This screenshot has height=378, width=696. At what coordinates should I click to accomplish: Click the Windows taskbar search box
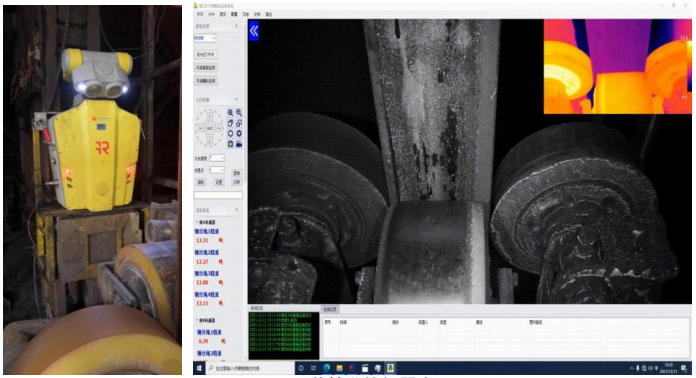point(249,368)
